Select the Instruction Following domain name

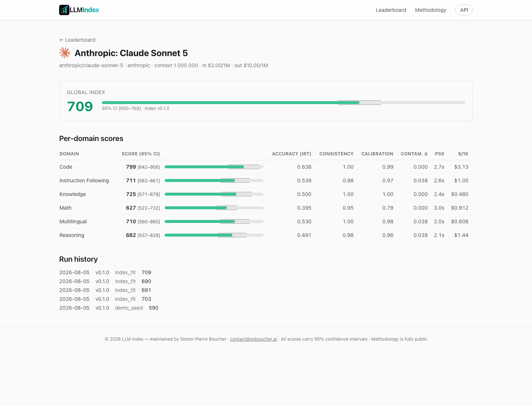[84, 180]
